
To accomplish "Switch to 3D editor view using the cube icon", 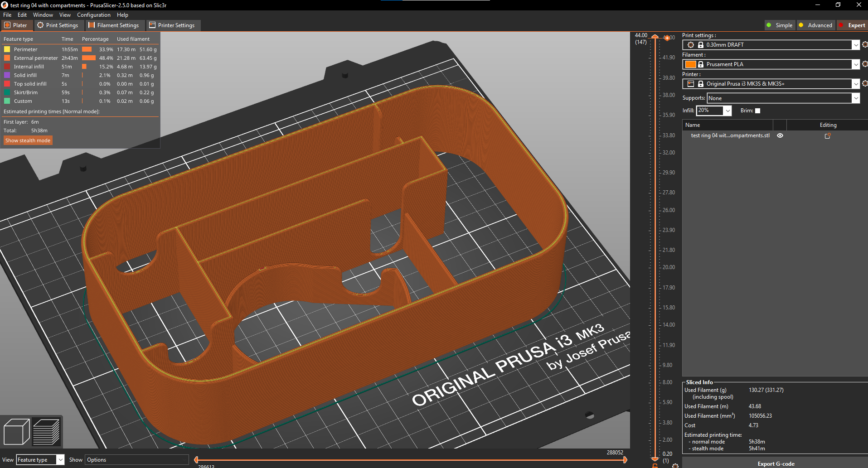I will 16,431.
